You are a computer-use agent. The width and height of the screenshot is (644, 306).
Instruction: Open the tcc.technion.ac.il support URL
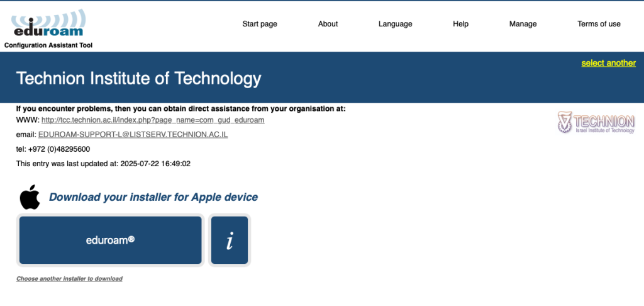(x=152, y=120)
